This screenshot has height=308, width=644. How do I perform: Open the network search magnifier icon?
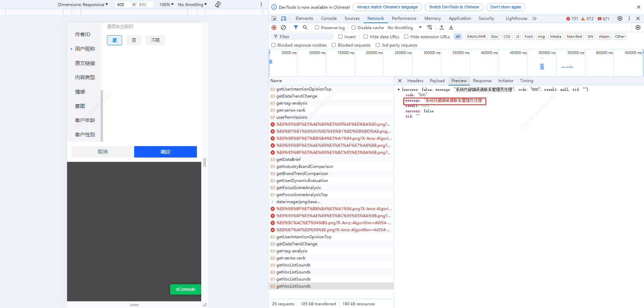(x=305, y=27)
